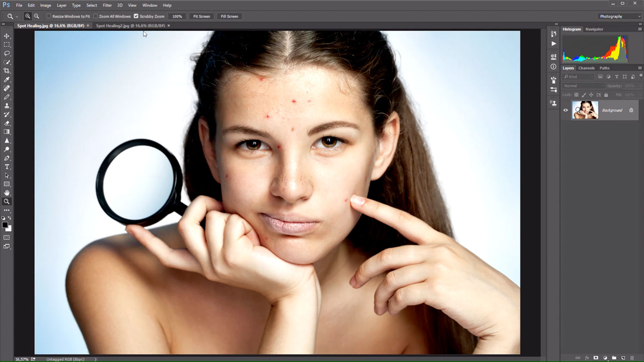Enable Zoom All Windows checkbox
The height and width of the screenshot is (362, 644).
pos(96,16)
